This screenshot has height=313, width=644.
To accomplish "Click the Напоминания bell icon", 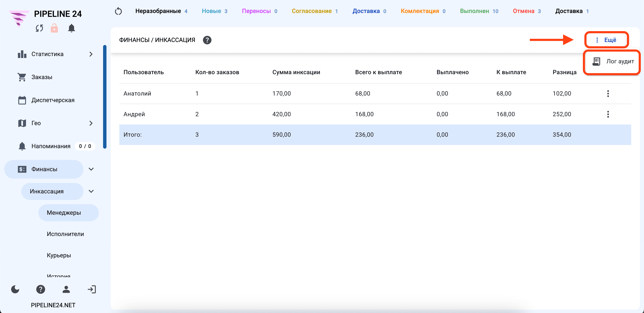I will pos(22,146).
